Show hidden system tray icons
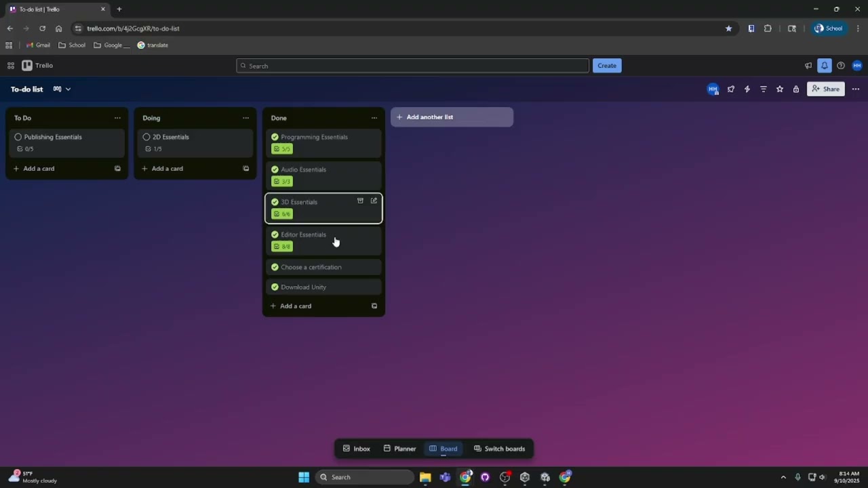 coord(783,477)
